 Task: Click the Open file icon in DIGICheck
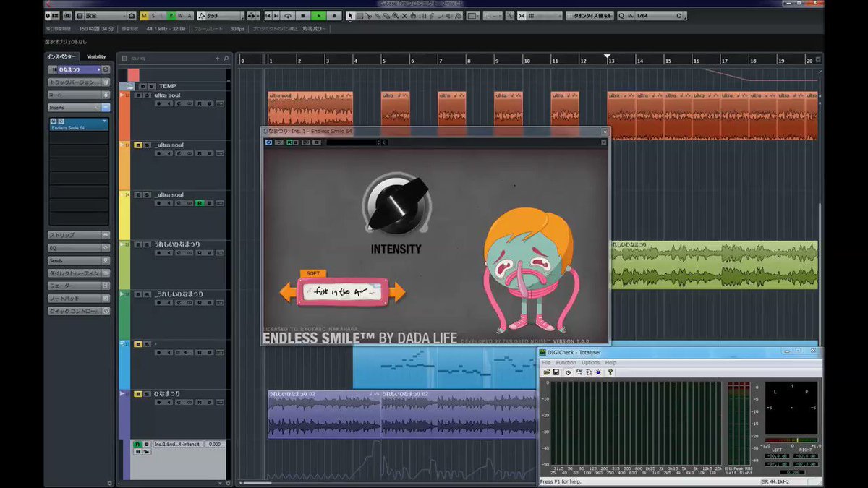(548, 372)
